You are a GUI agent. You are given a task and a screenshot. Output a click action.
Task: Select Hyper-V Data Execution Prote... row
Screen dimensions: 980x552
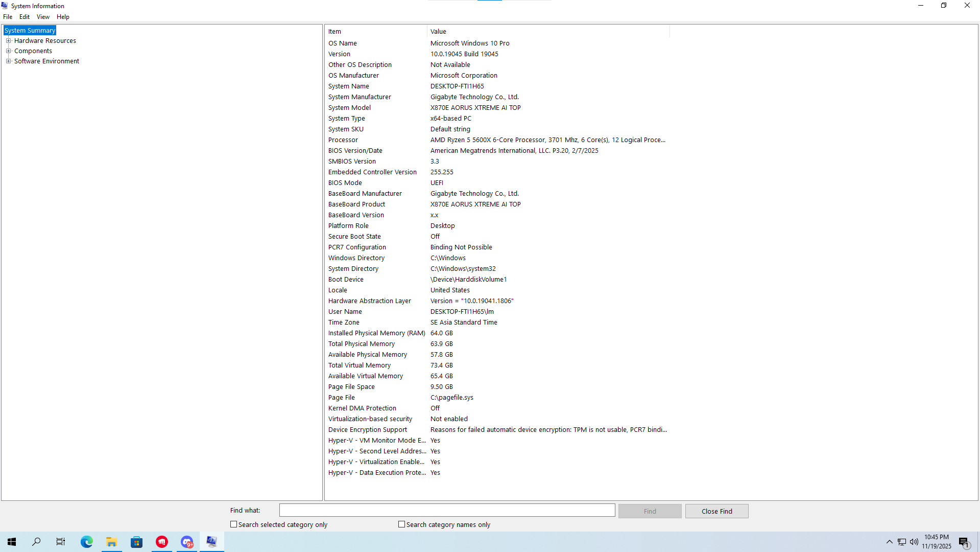point(497,473)
